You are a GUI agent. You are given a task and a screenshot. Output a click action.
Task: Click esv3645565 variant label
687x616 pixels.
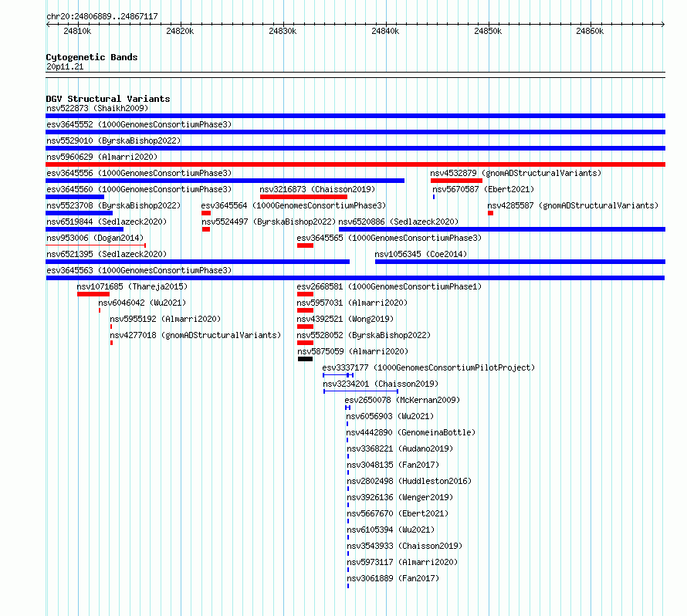point(389,238)
